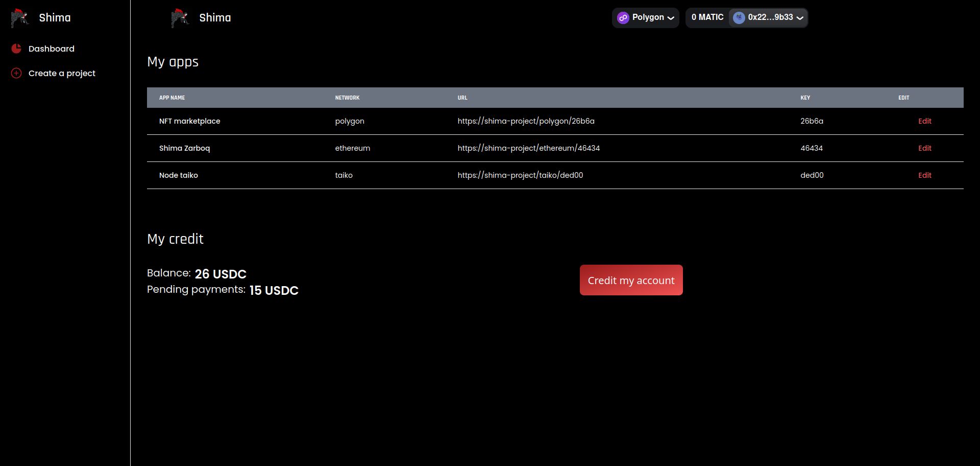Click the 26 USDC balance value

220,274
